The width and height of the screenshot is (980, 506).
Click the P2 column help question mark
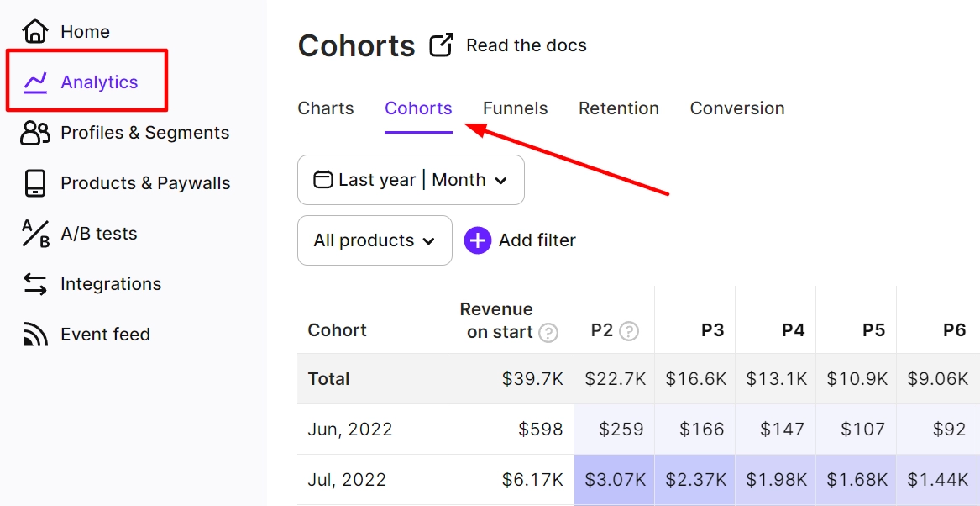629,331
